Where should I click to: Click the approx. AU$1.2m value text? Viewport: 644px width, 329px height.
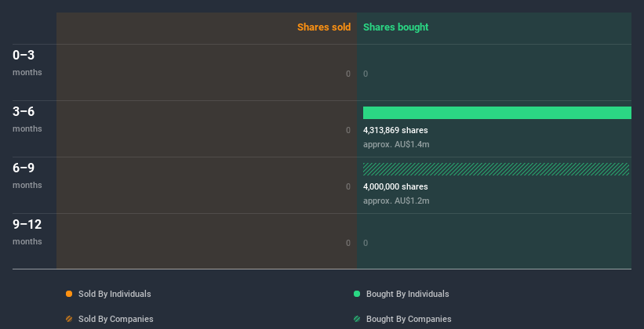point(396,201)
